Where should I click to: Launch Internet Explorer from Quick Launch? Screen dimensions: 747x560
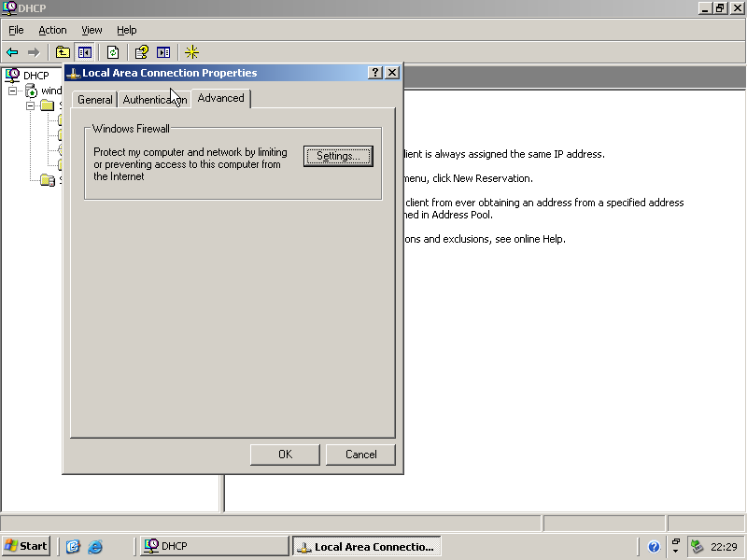95,547
